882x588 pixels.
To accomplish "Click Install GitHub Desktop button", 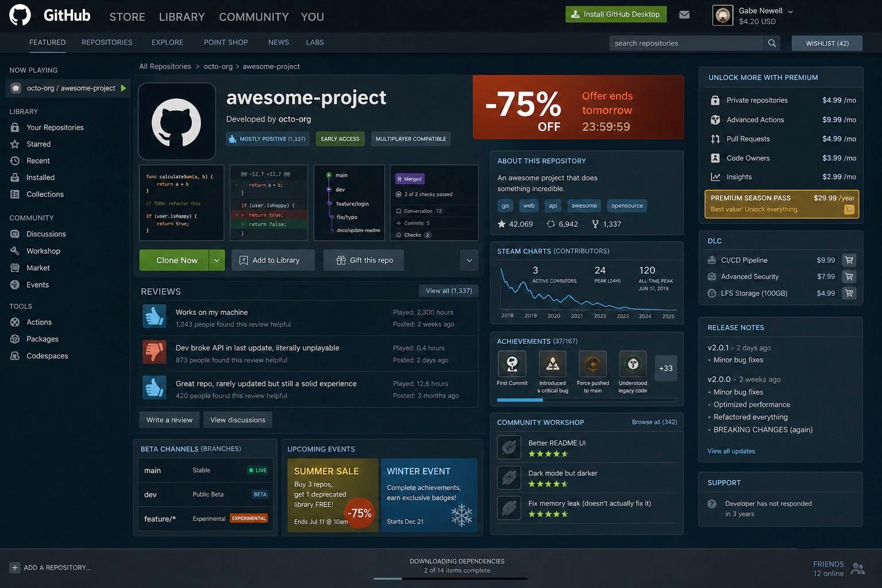I will click(616, 14).
